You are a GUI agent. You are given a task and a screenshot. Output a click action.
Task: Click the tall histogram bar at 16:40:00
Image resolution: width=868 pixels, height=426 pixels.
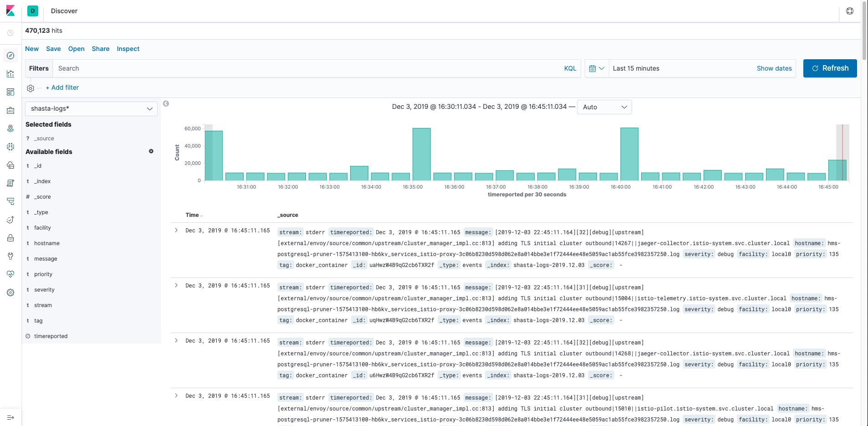click(629, 154)
